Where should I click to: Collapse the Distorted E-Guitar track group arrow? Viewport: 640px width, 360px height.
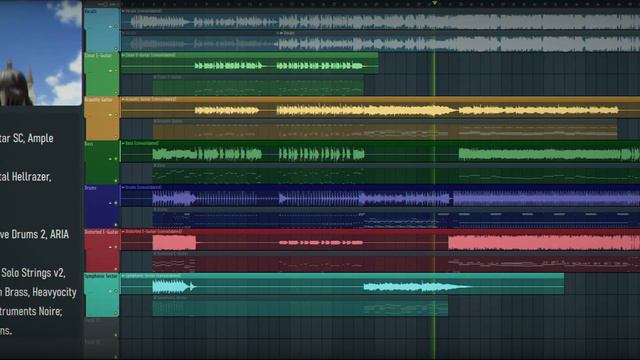pyautogui.click(x=110, y=247)
